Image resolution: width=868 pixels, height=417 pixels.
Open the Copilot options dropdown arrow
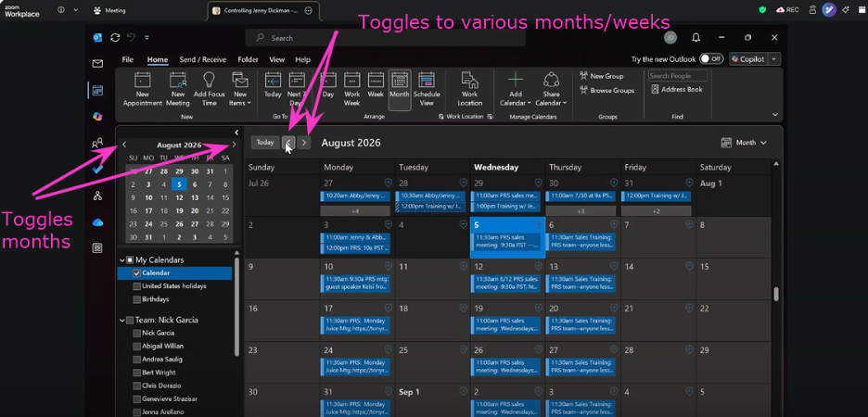774,59
